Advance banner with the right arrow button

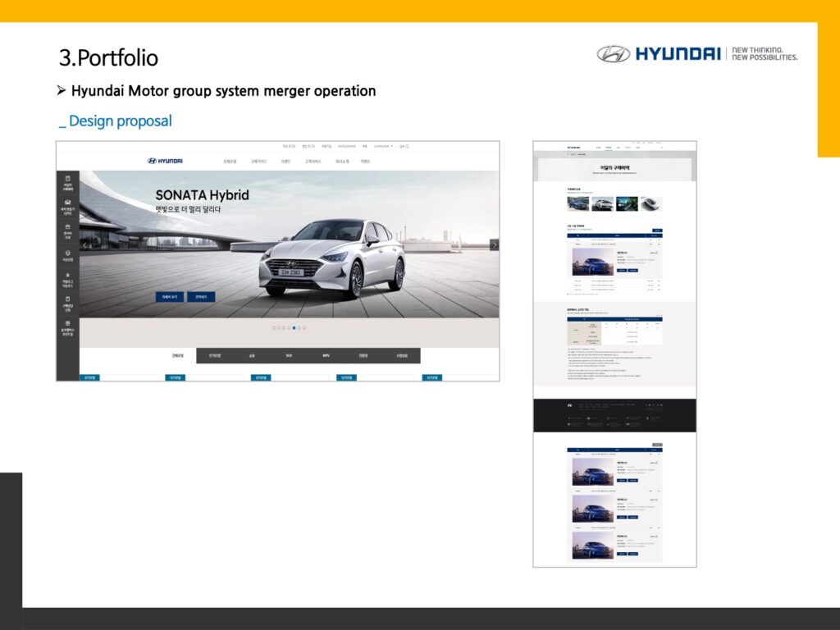coord(494,244)
